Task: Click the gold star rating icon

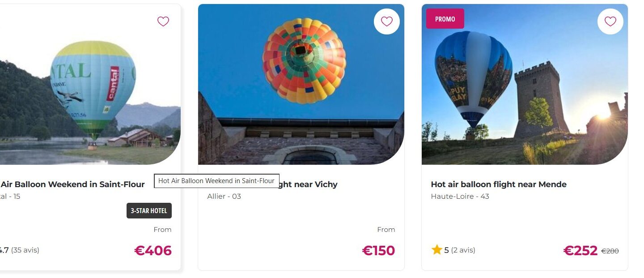Action: [x=436, y=250]
